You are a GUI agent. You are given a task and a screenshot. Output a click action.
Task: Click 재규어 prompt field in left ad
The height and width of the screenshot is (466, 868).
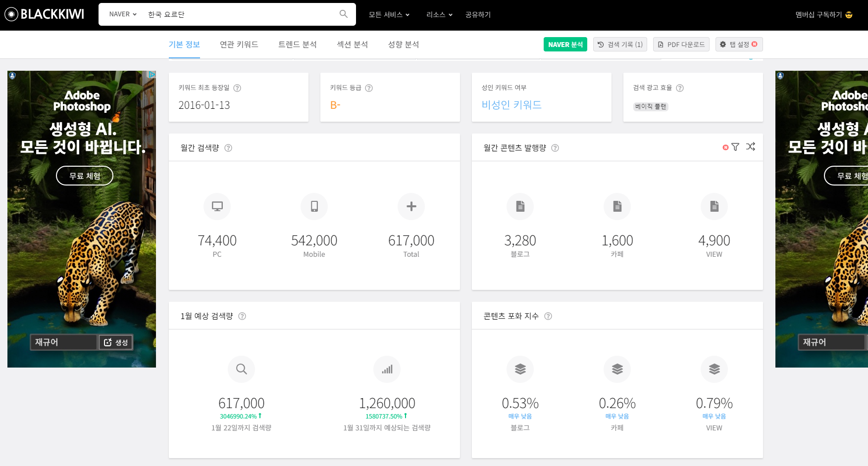point(63,342)
